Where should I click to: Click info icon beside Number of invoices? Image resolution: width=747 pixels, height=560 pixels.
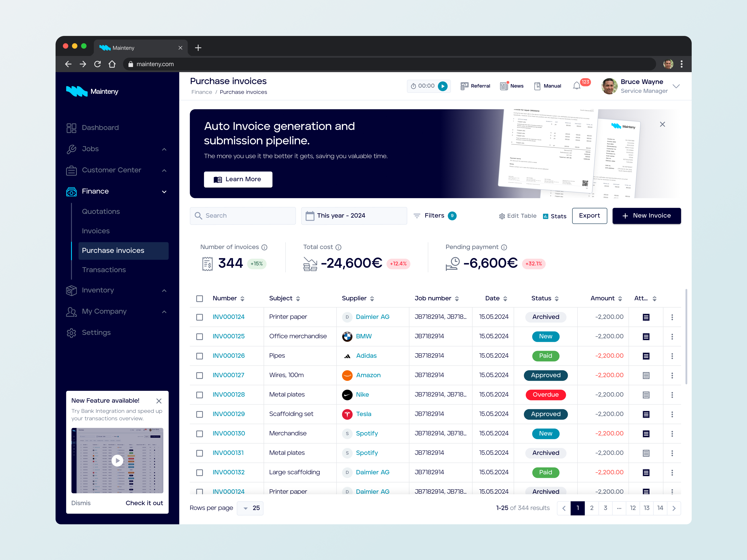pyautogui.click(x=264, y=247)
